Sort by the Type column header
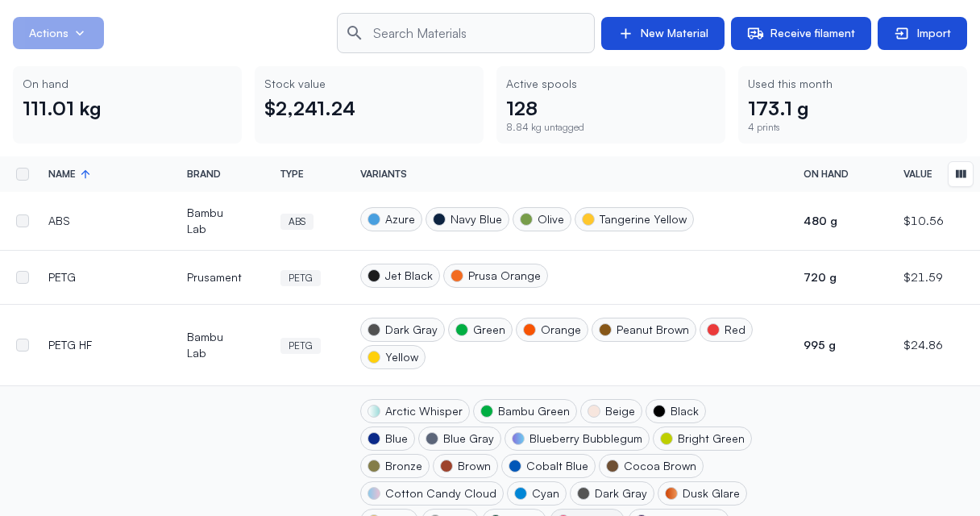The height and width of the screenshot is (516, 980). coord(292,174)
